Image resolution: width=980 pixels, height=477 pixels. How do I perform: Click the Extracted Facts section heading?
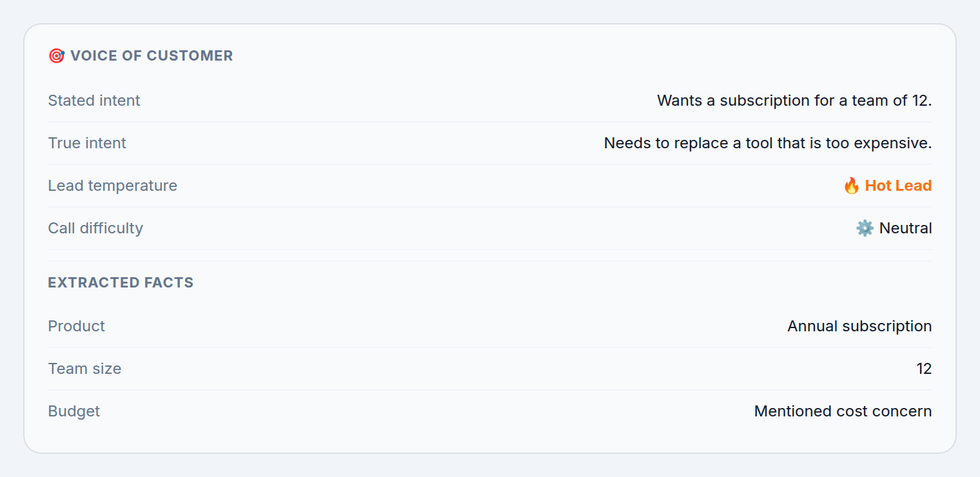click(x=121, y=283)
